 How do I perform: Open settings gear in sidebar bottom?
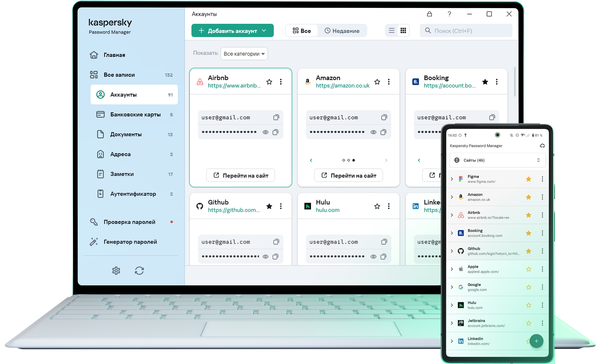(116, 271)
